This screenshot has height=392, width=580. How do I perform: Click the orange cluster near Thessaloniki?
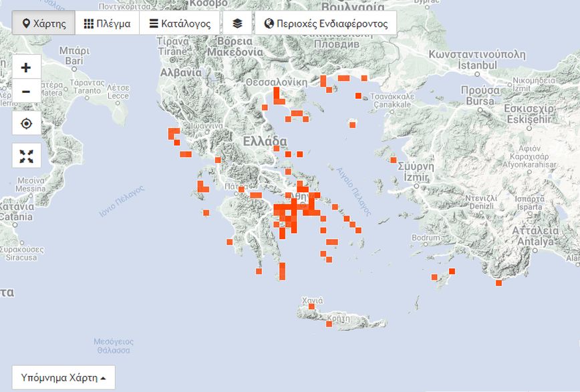277,95
